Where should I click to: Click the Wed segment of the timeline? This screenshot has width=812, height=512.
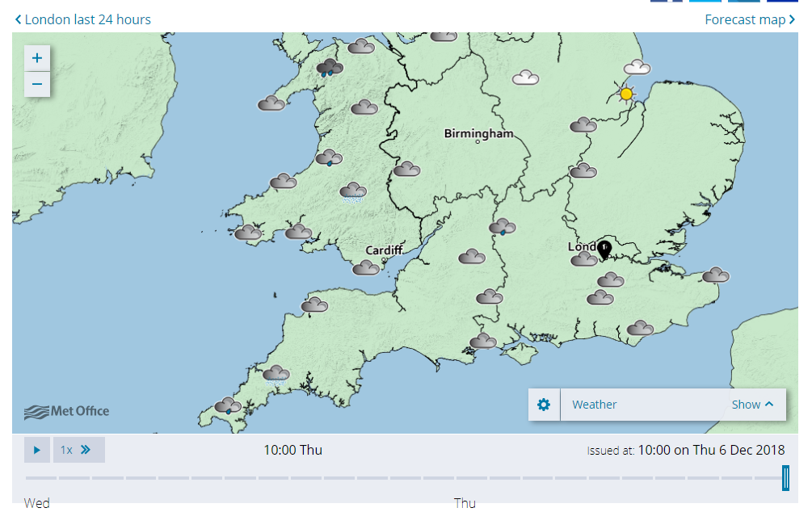coord(37,502)
